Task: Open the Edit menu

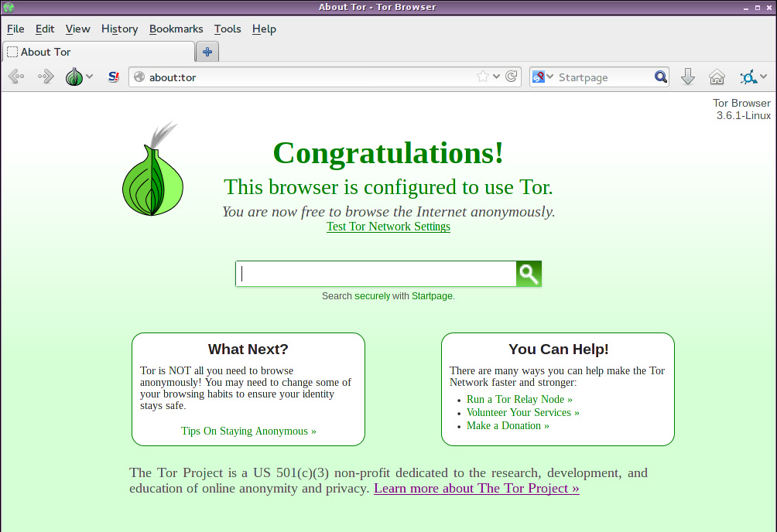Action: pos(45,29)
